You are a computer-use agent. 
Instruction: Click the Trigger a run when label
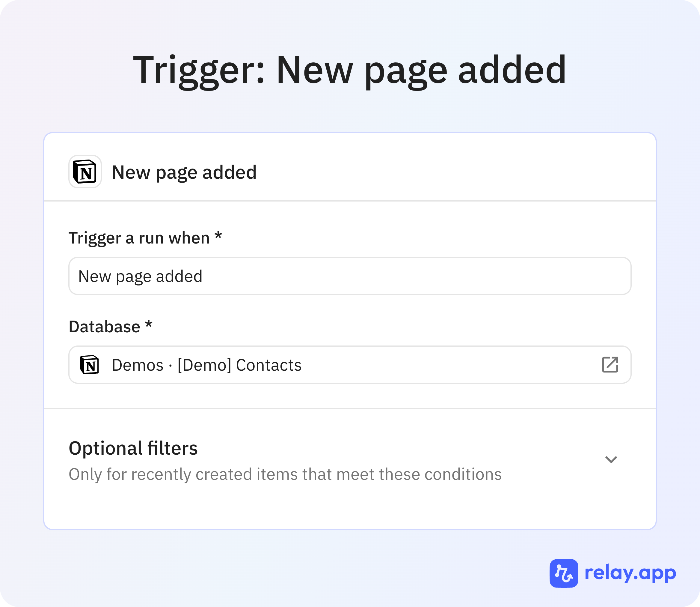click(139, 238)
